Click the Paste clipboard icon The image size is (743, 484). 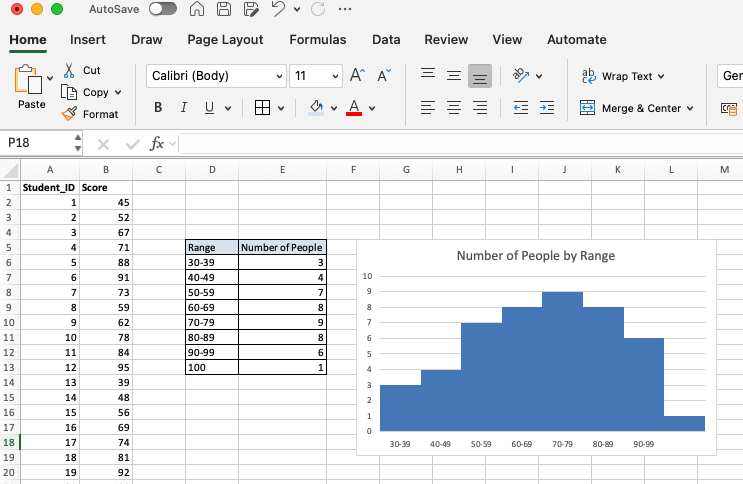tap(30, 80)
